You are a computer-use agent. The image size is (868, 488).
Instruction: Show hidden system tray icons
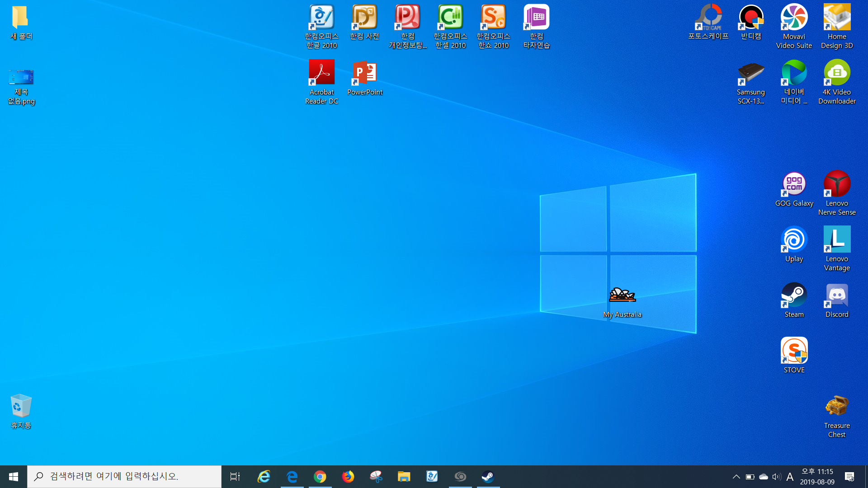(x=736, y=477)
